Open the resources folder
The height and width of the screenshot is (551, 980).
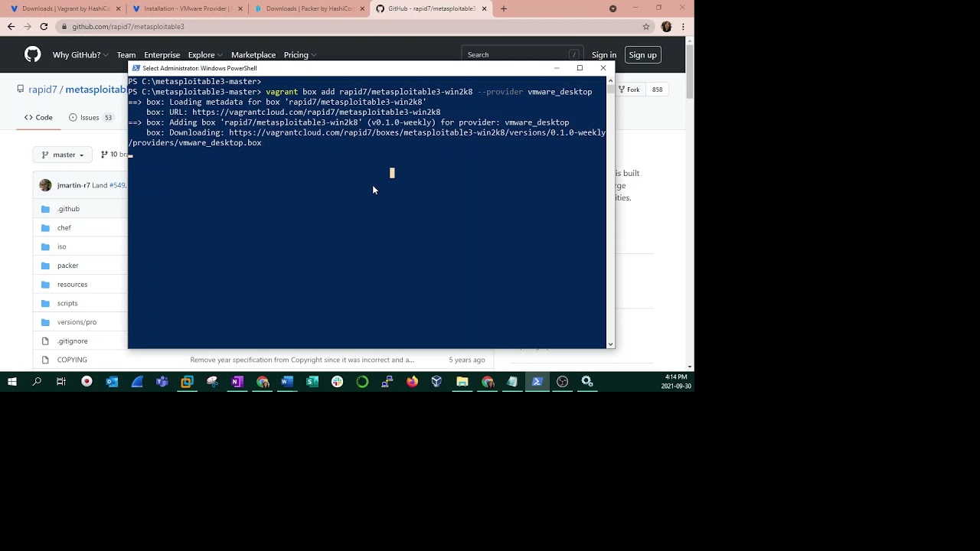click(x=73, y=285)
